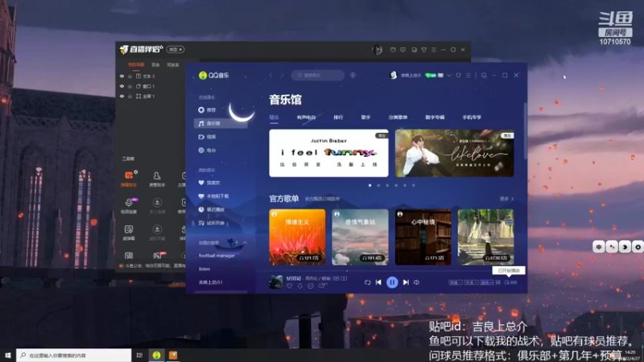The height and width of the screenshot is (362, 644).
Task: Download the currently playing song
Action: pyautogui.click(x=299, y=286)
